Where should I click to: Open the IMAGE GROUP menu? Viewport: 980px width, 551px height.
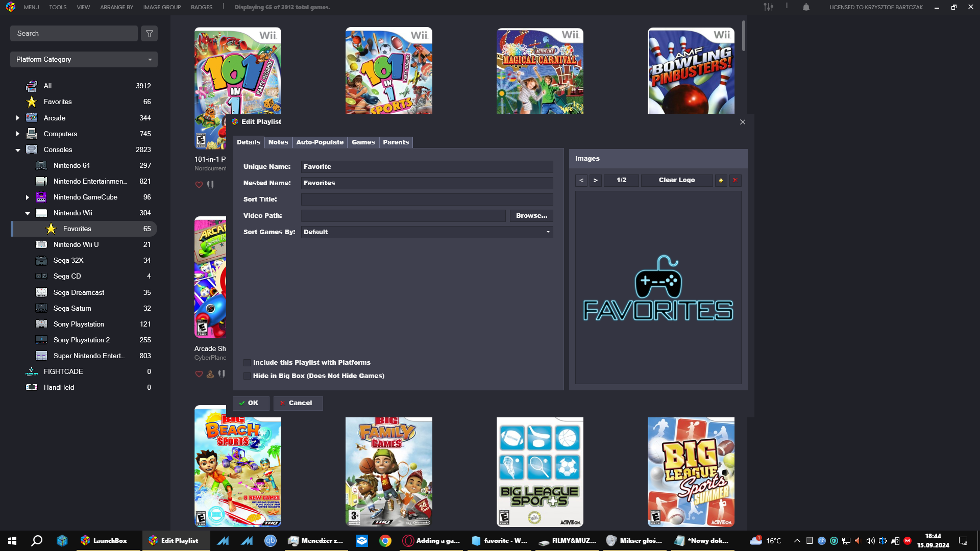(x=162, y=7)
